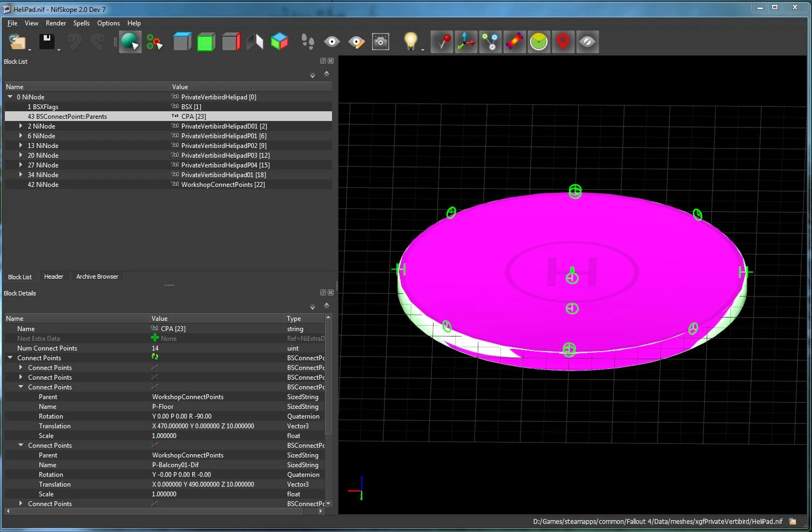
Task: Switch to the multicolor perspective cube view
Action: click(x=279, y=42)
